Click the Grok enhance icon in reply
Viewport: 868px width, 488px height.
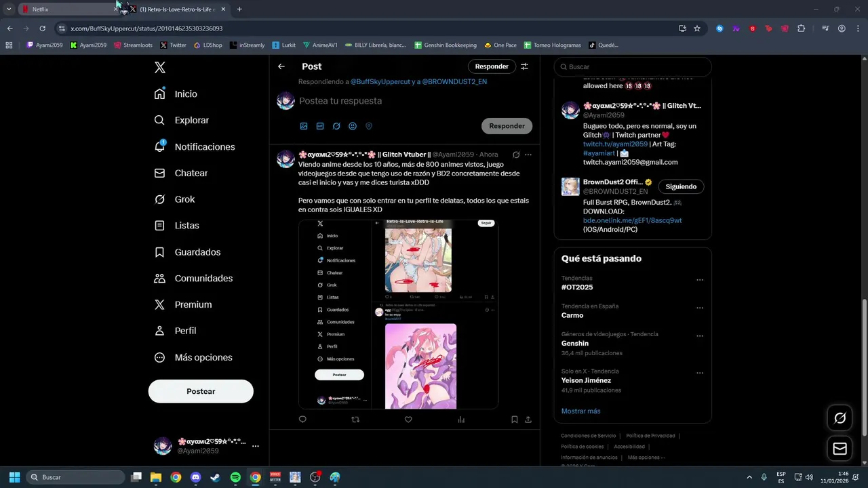point(336,126)
